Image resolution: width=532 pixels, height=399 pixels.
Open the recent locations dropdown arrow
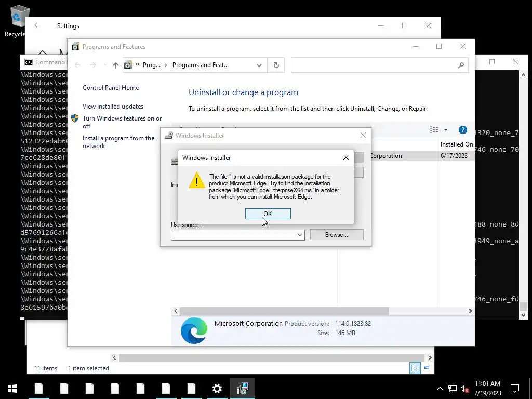(x=105, y=65)
